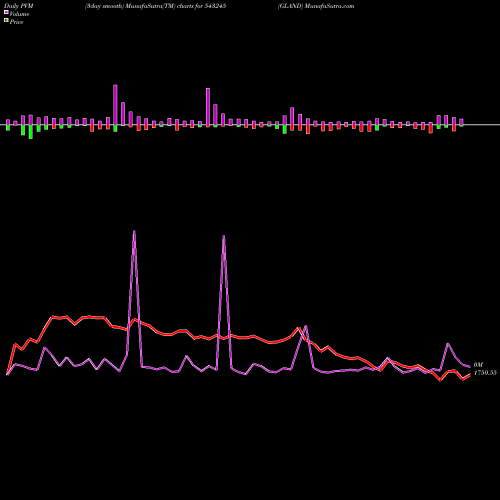Click the magenta Volume legend swatch
This screenshot has height=500, width=500.
[x=6, y=12]
